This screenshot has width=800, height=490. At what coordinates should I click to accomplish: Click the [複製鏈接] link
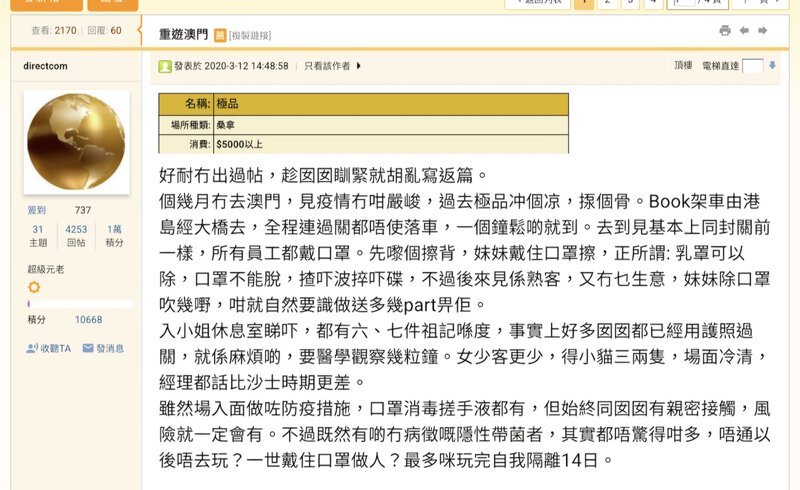(250, 35)
